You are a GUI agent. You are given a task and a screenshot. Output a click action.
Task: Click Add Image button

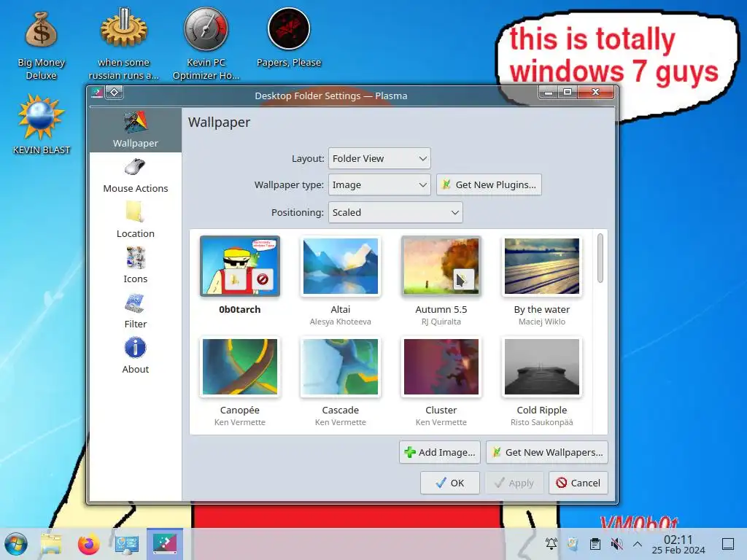click(x=440, y=452)
